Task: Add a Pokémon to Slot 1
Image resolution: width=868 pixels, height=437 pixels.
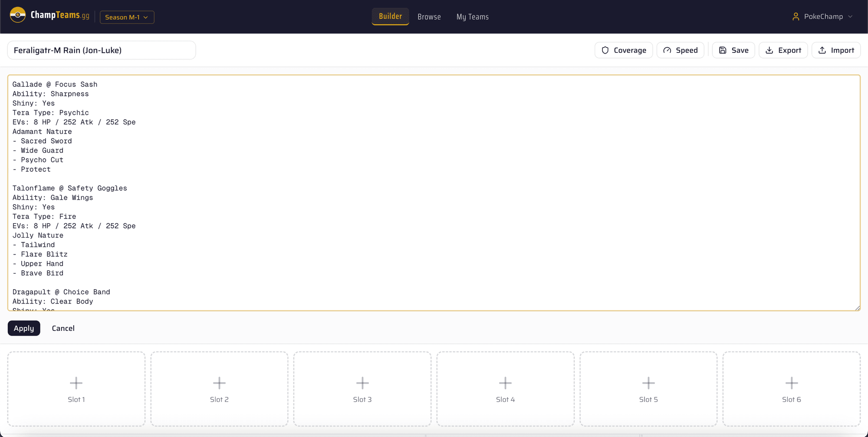Action: [x=76, y=389]
